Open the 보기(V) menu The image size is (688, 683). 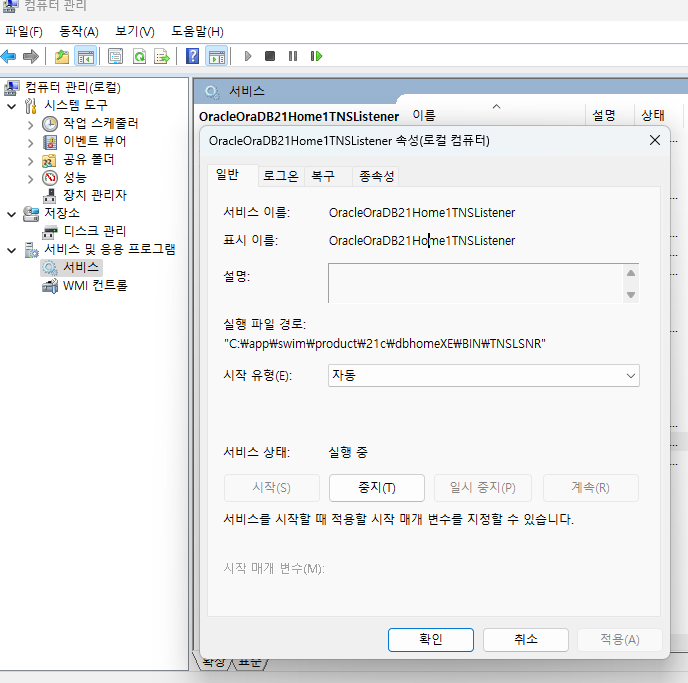(x=135, y=32)
